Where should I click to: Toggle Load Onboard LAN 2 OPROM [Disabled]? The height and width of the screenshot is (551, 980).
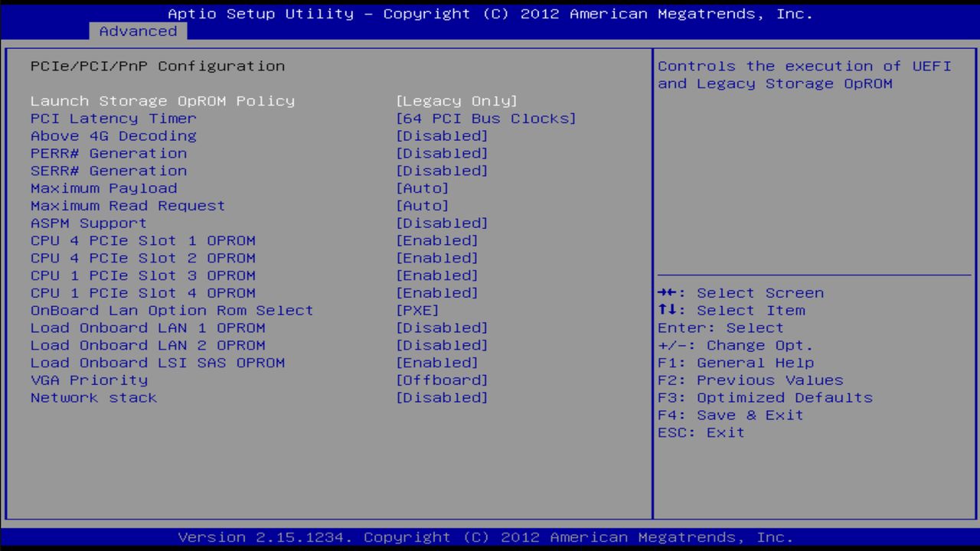pyautogui.click(x=442, y=346)
